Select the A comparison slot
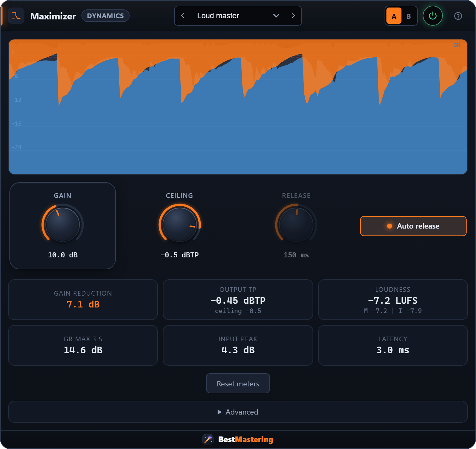This screenshot has width=476, height=449. (x=394, y=16)
